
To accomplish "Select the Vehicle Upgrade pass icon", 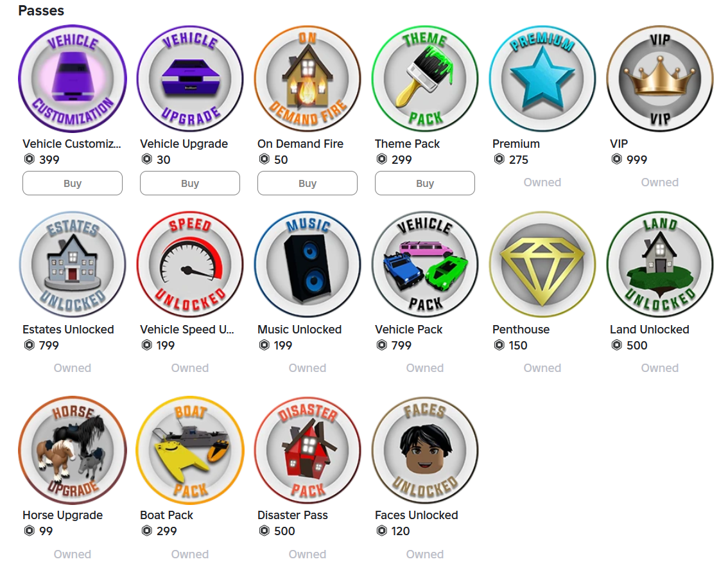I will pos(190,78).
